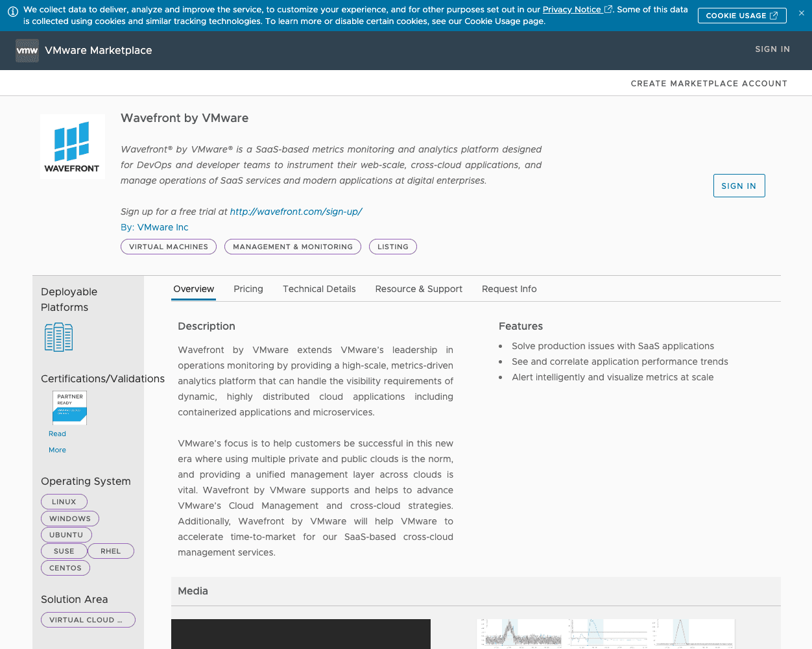812x649 pixels.
Task: Open the Partner Ready certification badge
Action: tap(69, 408)
